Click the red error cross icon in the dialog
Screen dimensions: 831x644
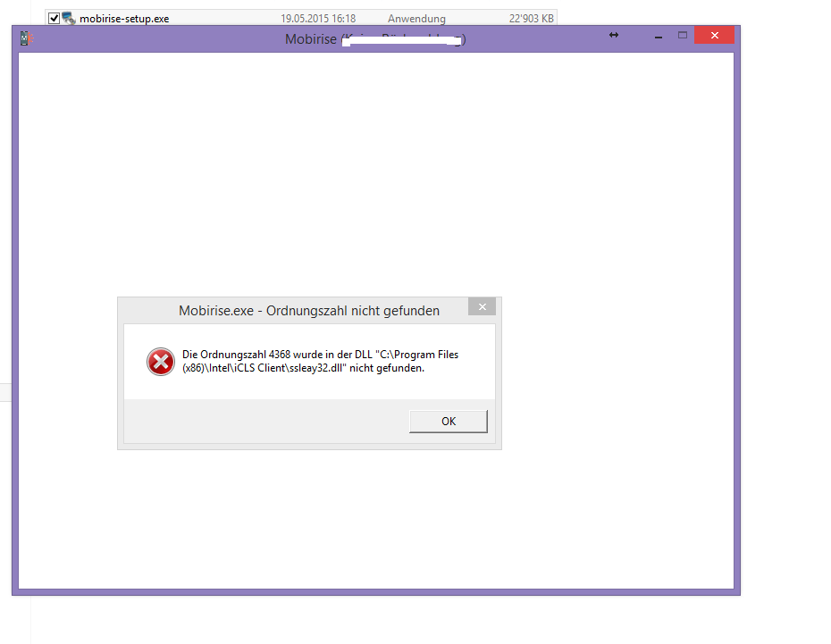point(160,361)
